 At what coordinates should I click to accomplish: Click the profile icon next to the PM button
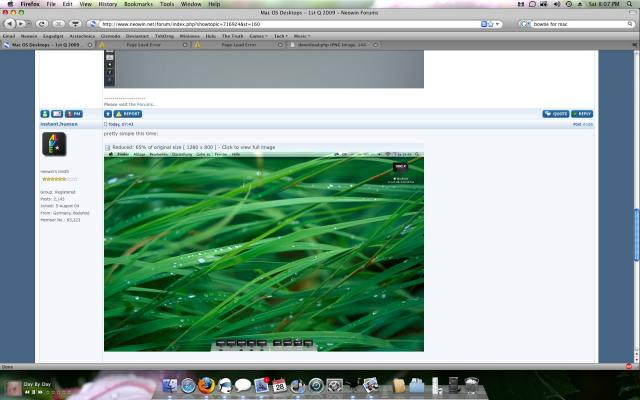pos(45,114)
